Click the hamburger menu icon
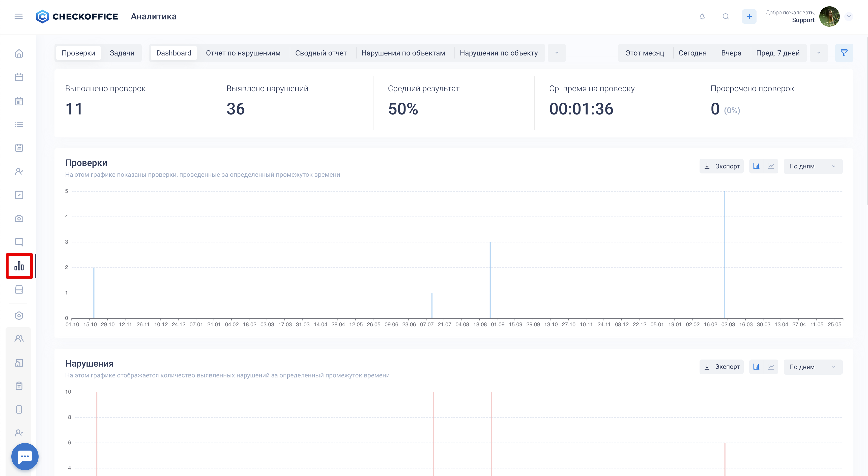Image resolution: width=868 pixels, height=476 pixels. (x=18, y=16)
